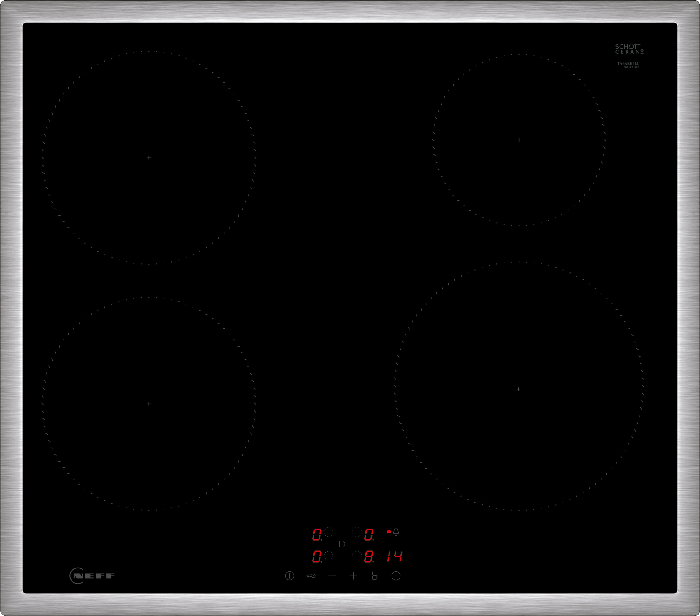Click the NEFF brand logo
This screenshot has width=700, height=616.
pyautogui.click(x=92, y=576)
